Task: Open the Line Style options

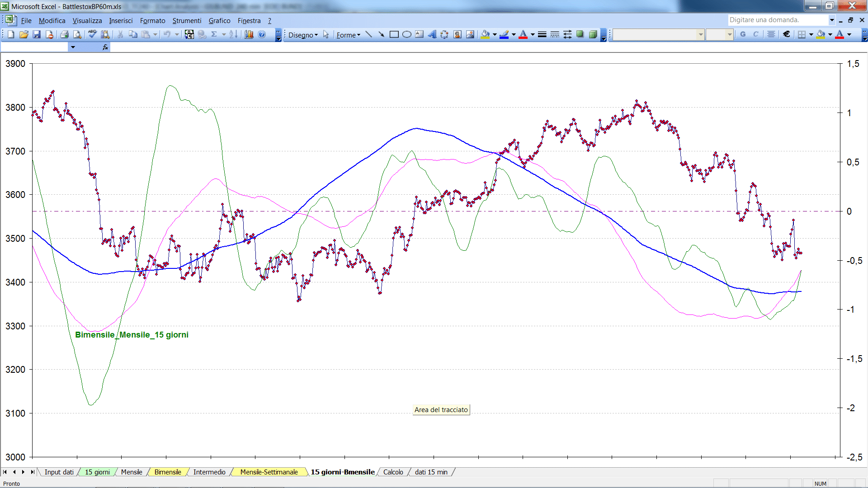Action: [x=542, y=34]
